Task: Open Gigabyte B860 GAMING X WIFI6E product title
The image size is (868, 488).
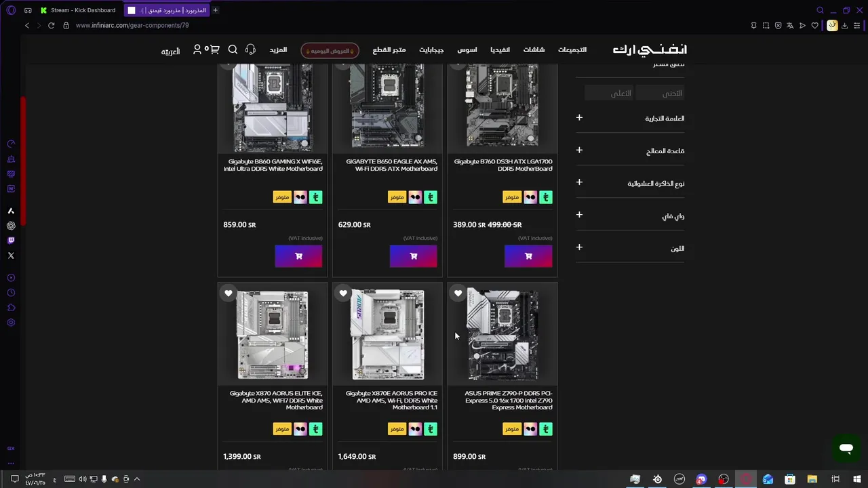Action: coord(273,165)
